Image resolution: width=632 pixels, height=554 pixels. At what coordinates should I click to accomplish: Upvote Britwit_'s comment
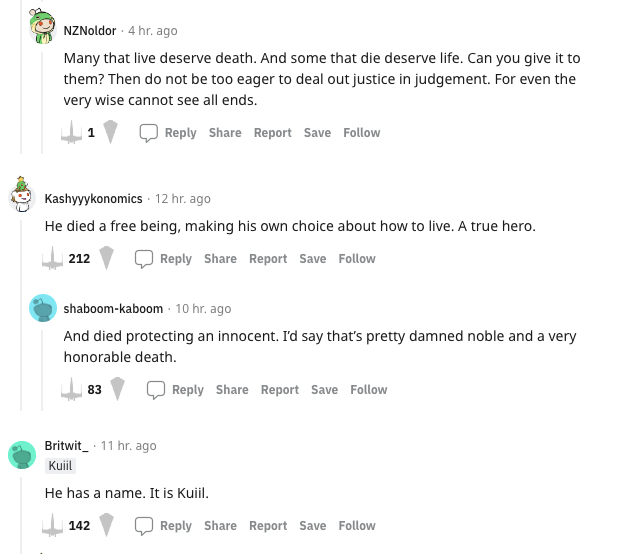pos(52,525)
